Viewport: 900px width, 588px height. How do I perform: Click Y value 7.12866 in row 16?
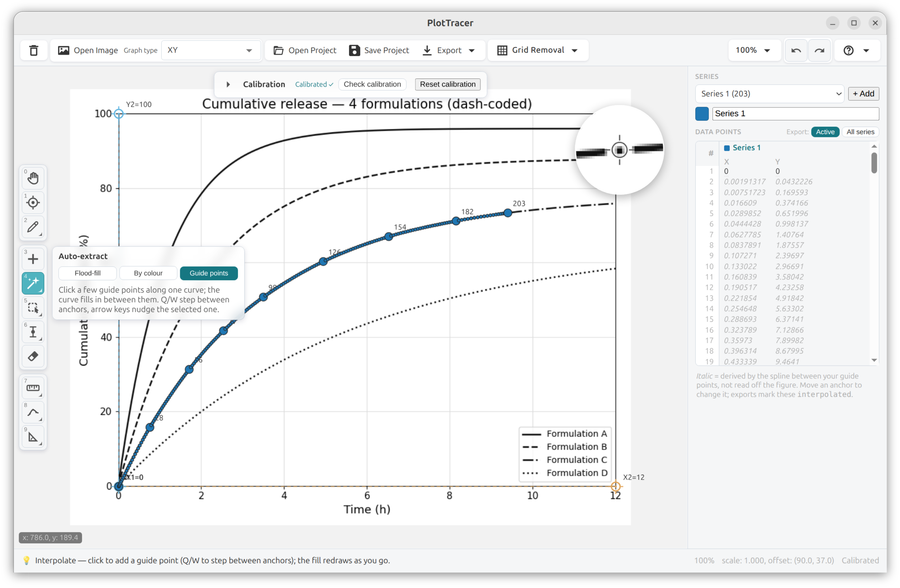(789, 330)
